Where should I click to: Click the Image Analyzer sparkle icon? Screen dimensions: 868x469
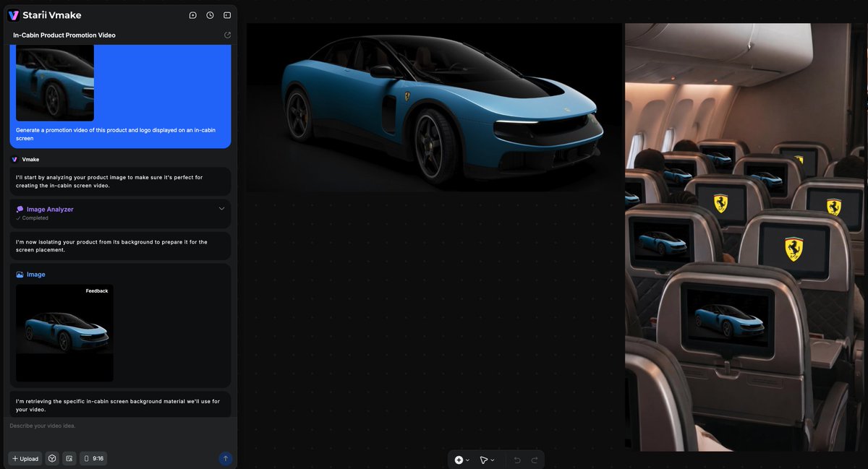(20, 210)
